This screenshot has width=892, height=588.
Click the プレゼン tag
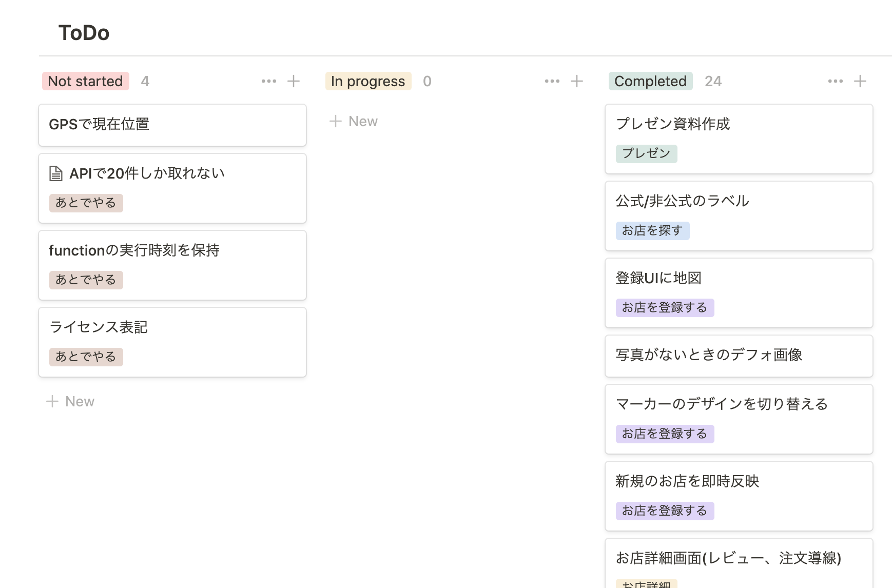646,153
